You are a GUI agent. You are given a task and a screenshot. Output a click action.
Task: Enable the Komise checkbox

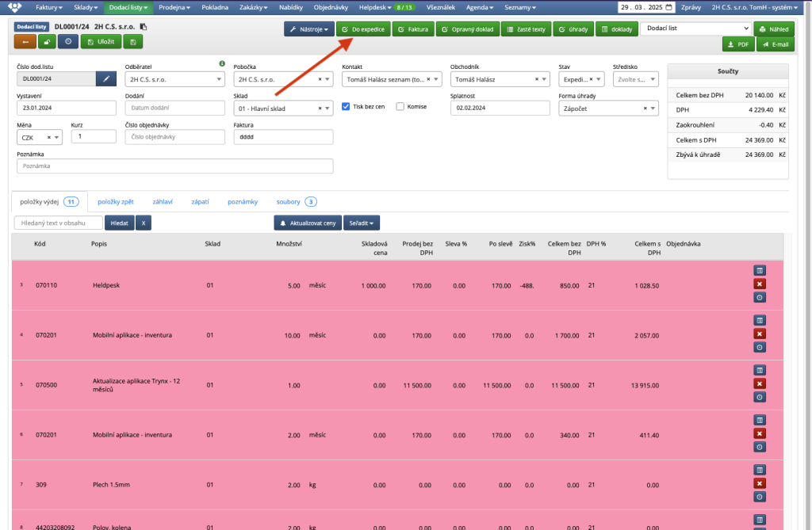pos(400,106)
